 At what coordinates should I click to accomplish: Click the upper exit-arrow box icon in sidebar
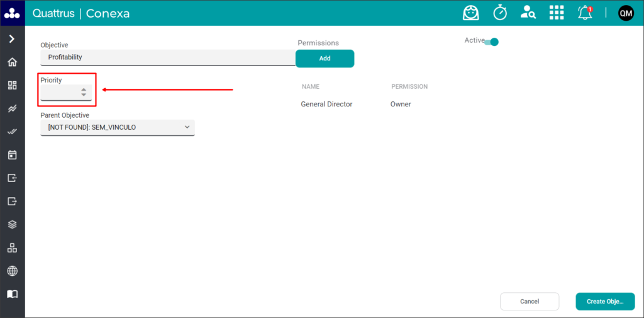(13, 178)
